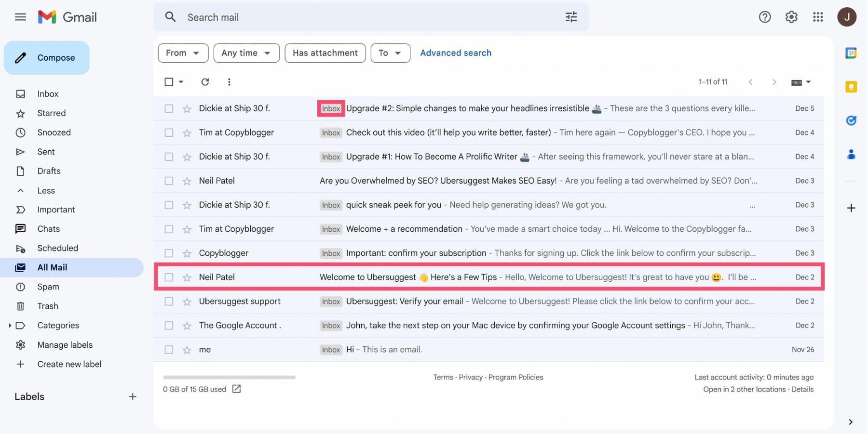
Task: Check the checkbox for Neil Patel's email
Action: [x=169, y=277]
